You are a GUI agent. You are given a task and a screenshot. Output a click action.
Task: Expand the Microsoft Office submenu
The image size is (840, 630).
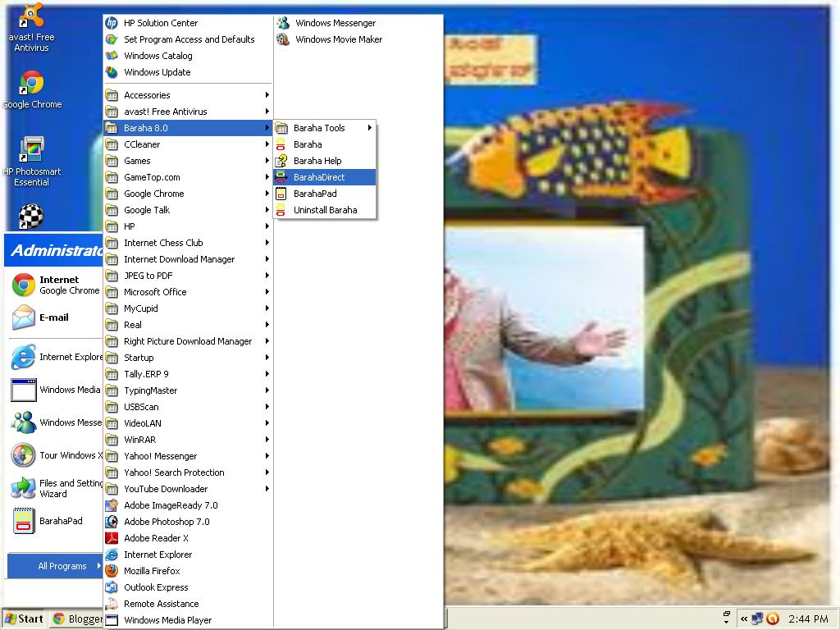[x=154, y=292]
